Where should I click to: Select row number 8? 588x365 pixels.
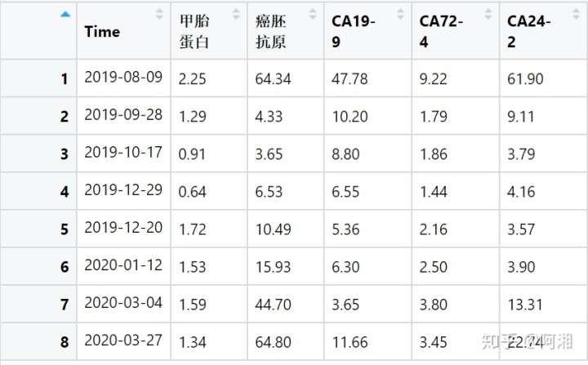click(64, 341)
